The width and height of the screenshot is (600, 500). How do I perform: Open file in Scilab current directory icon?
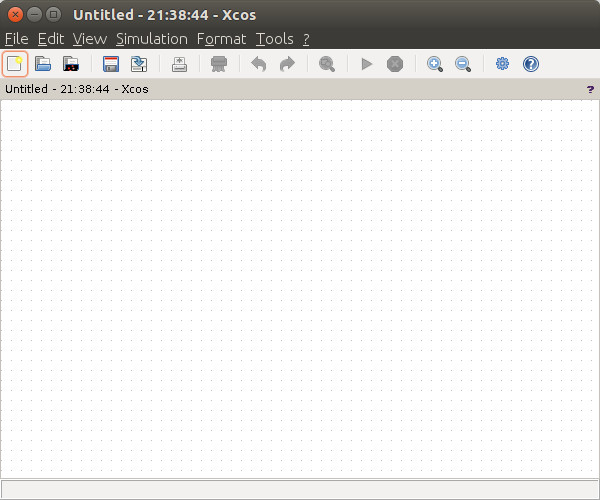point(71,64)
